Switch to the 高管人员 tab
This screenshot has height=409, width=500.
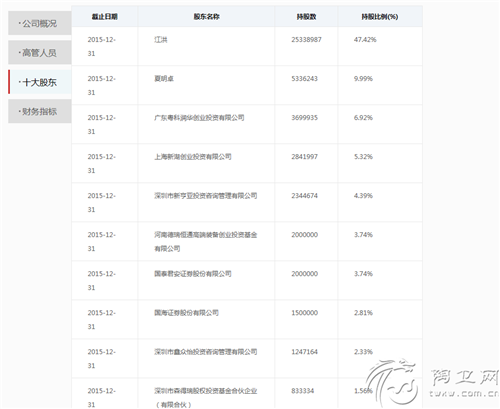[x=40, y=52]
